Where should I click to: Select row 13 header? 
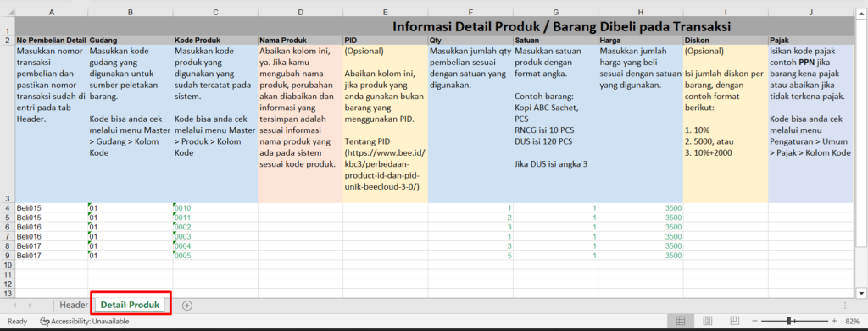click(x=7, y=293)
